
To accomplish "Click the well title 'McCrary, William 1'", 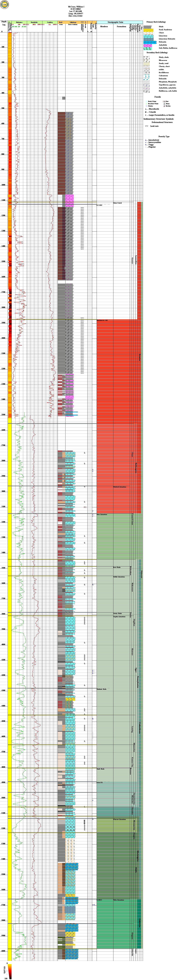I will 76,7.
